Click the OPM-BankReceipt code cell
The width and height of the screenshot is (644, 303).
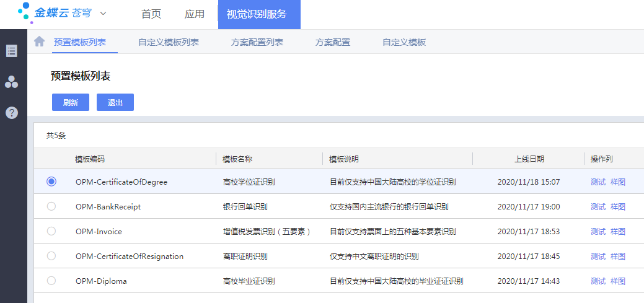pyautogui.click(x=108, y=207)
